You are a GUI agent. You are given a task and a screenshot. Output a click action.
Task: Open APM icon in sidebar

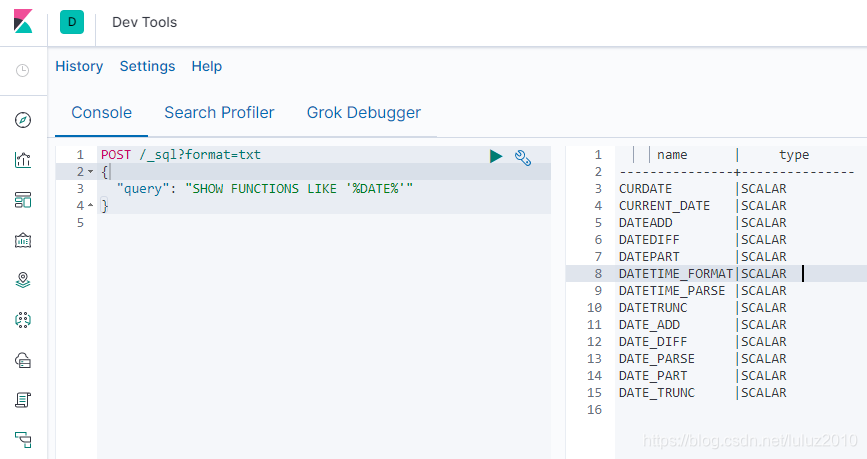[23, 440]
